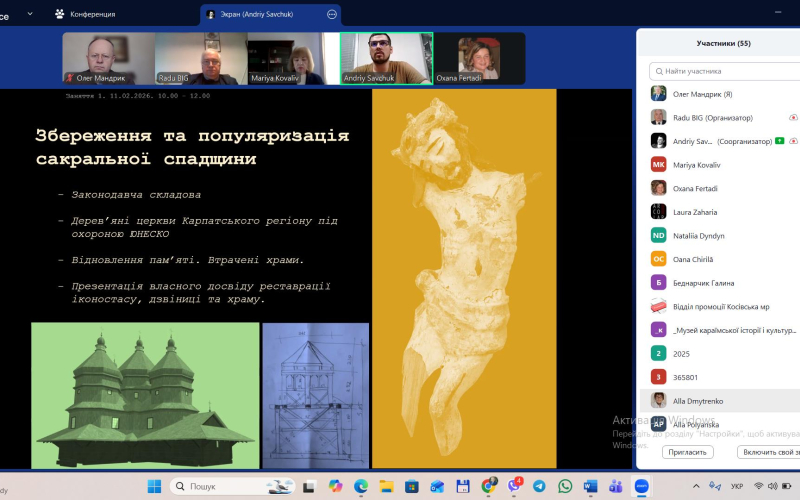Click the ND avatar of Nataliia Dyndyn
The height and width of the screenshot is (500, 800).
658,235
